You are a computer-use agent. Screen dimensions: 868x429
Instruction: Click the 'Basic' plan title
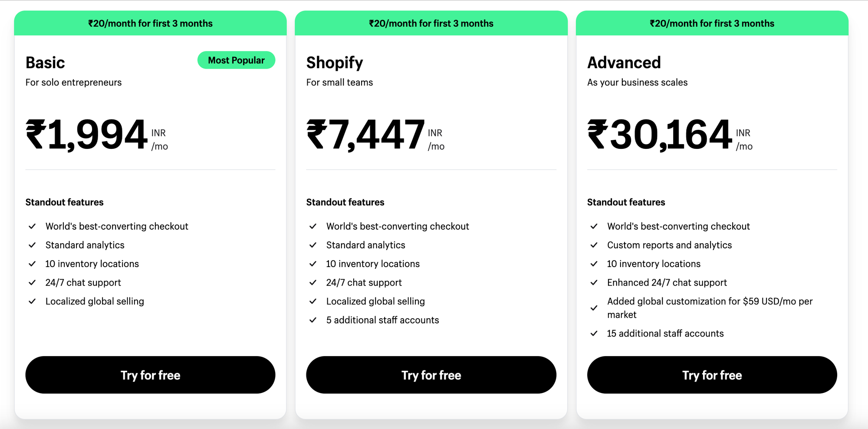[x=45, y=62]
